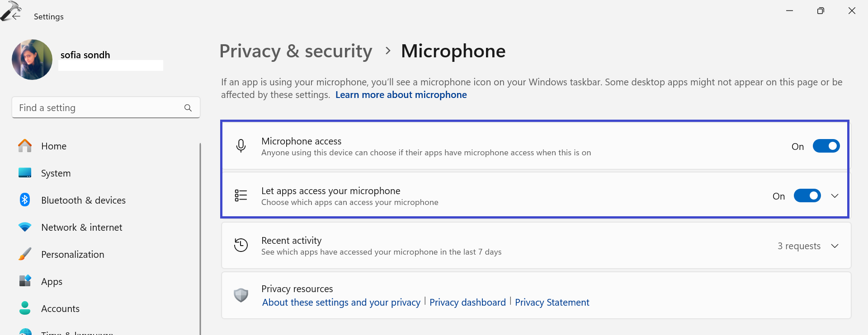This screenshot has height=335, width=868.
Task: Click the Accounts person icon
Action: [25, 308]
